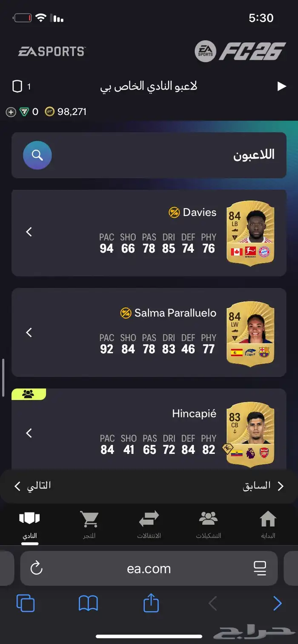Open the notification shield icon with count 1

coord(17,87)
